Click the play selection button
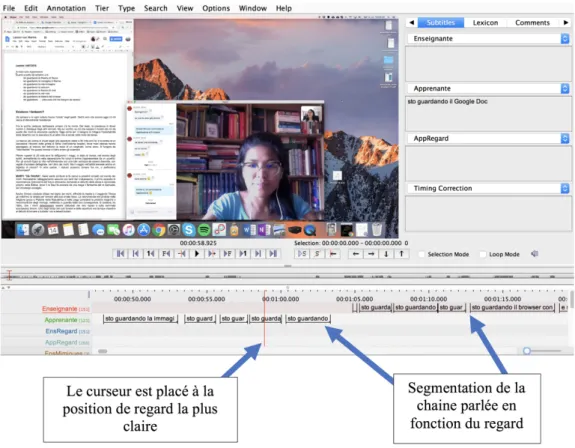Screen dimensions: 575x448 tap(302, 254)
